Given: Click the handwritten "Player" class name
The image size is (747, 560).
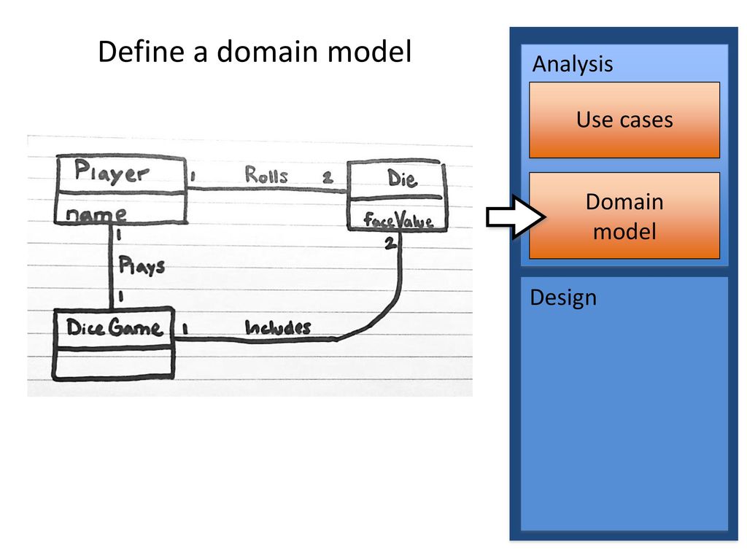Looking at the screenshot, I should pyautogui.click(x=112, y=172).
